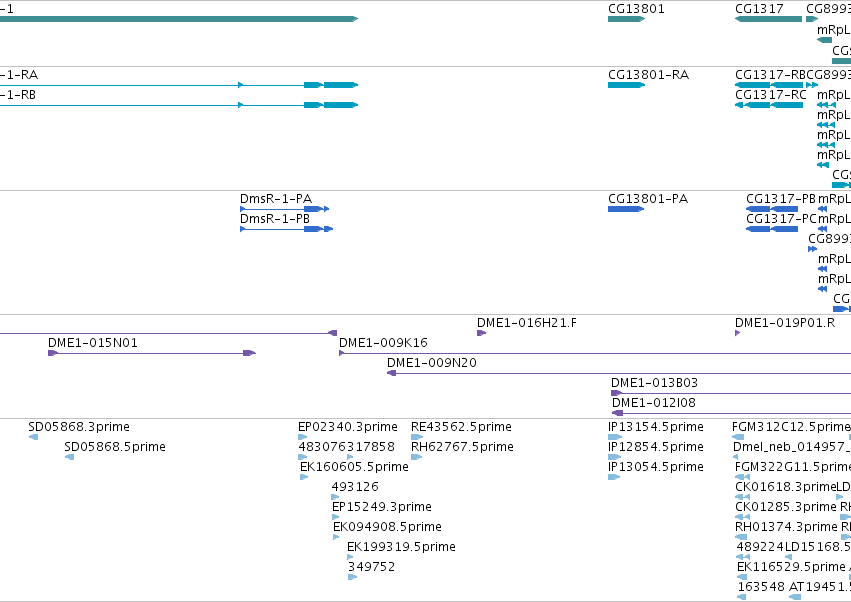
Task: Select the DME1-009K16 clone span
Action: point(595,353)
